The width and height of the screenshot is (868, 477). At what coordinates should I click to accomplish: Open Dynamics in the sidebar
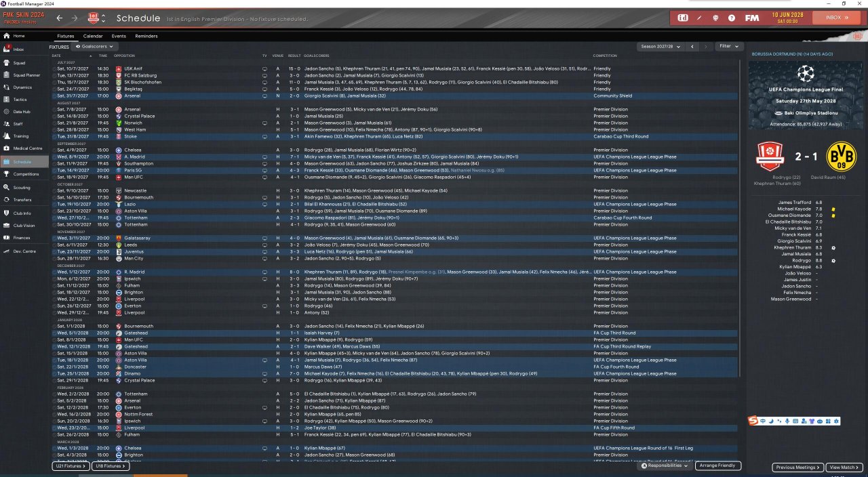coord(24,87)
